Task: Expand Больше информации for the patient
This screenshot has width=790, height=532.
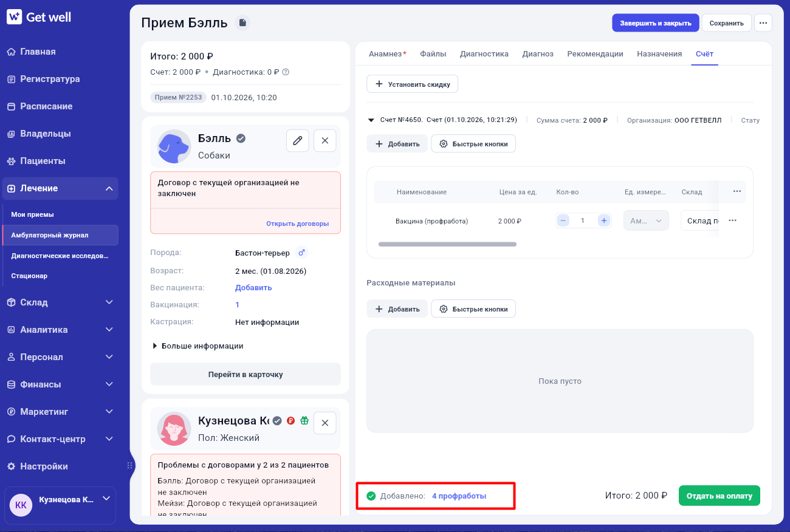Action: (197, 346)
